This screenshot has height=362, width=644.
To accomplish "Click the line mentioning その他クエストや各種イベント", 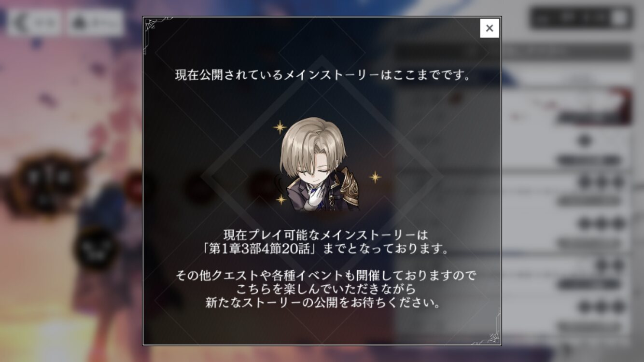I will click(326, 276).
